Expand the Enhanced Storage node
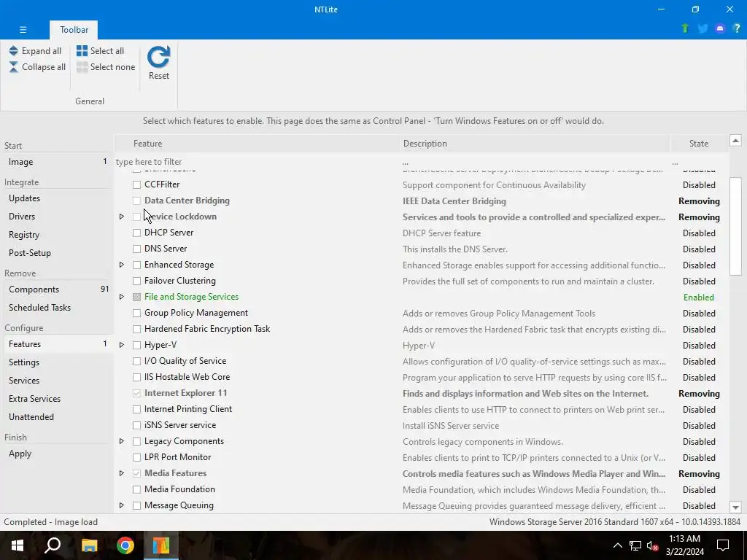Screen dimensions: 747x560 [x=122, y=265]
